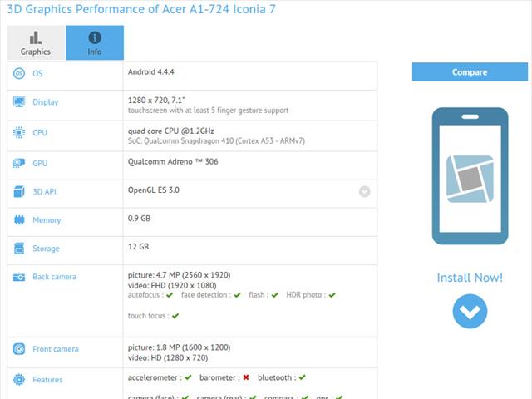Click the info circle icon in Info tab
Screen dimensions: 532x399
coord(95,37)
